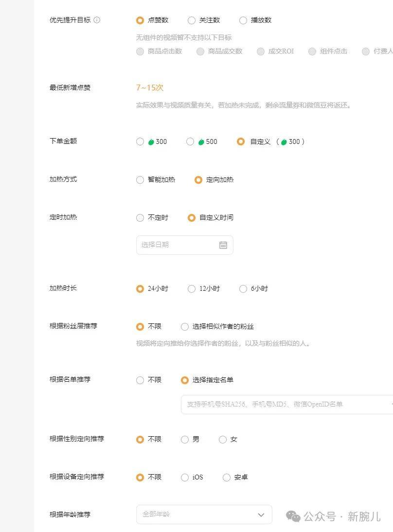Viewport: 393px width, 532px height.
Task: Select the 关注数 target option
Action: 192,20
